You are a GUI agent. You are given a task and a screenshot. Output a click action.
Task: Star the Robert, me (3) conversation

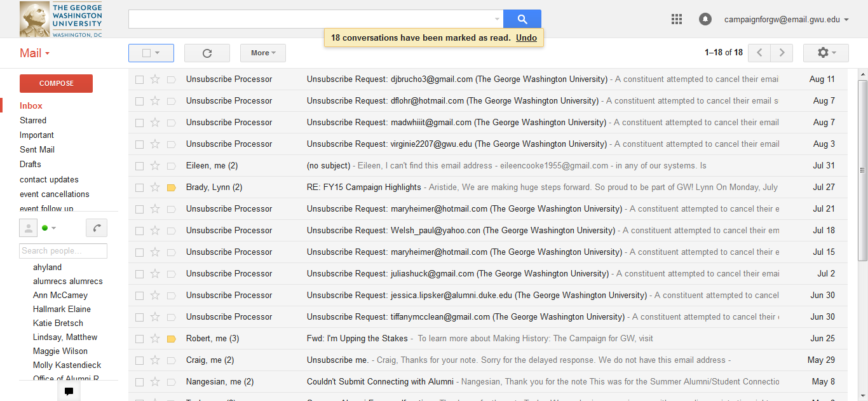[155, 339]
